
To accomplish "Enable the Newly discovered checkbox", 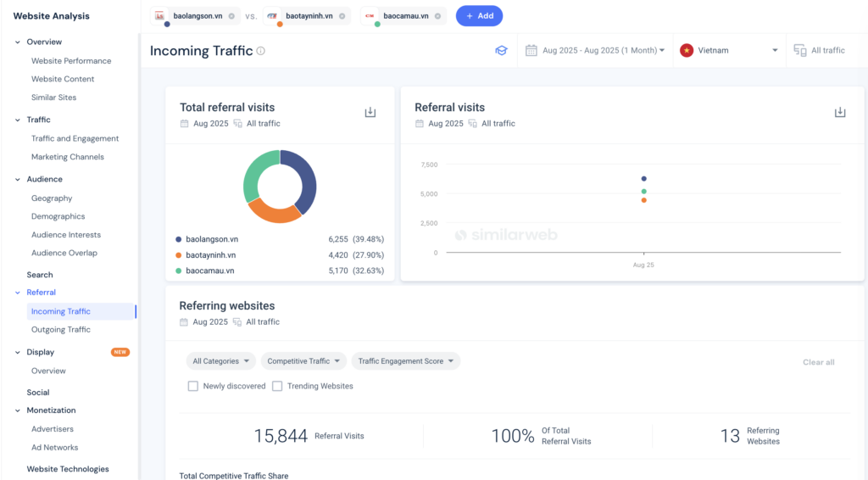I will click(193, 386).
